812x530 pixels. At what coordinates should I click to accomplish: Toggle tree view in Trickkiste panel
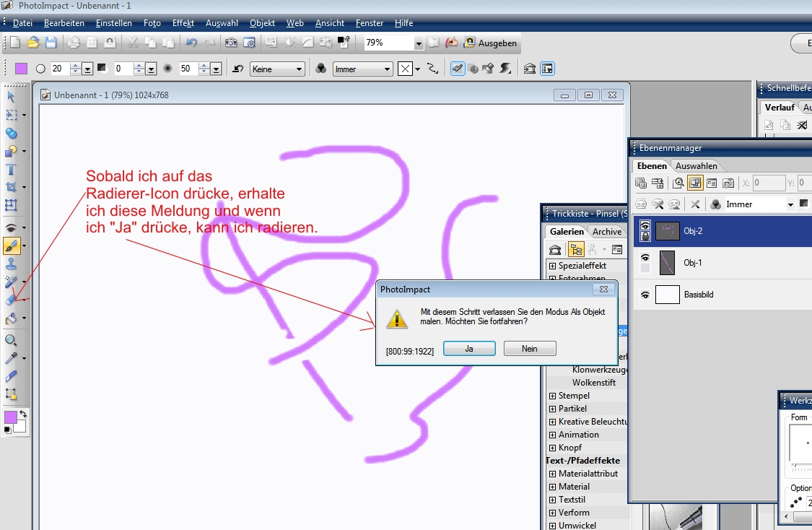(x=576, y=250)
